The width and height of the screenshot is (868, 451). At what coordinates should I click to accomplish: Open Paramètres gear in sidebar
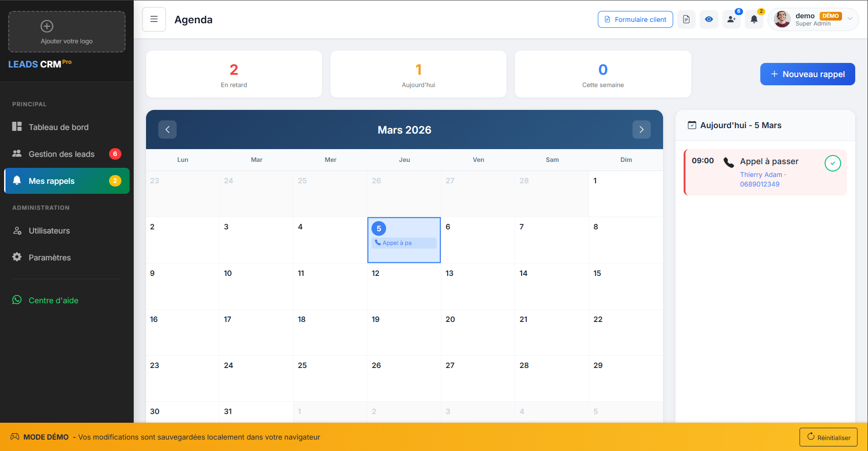coord(49,258)
